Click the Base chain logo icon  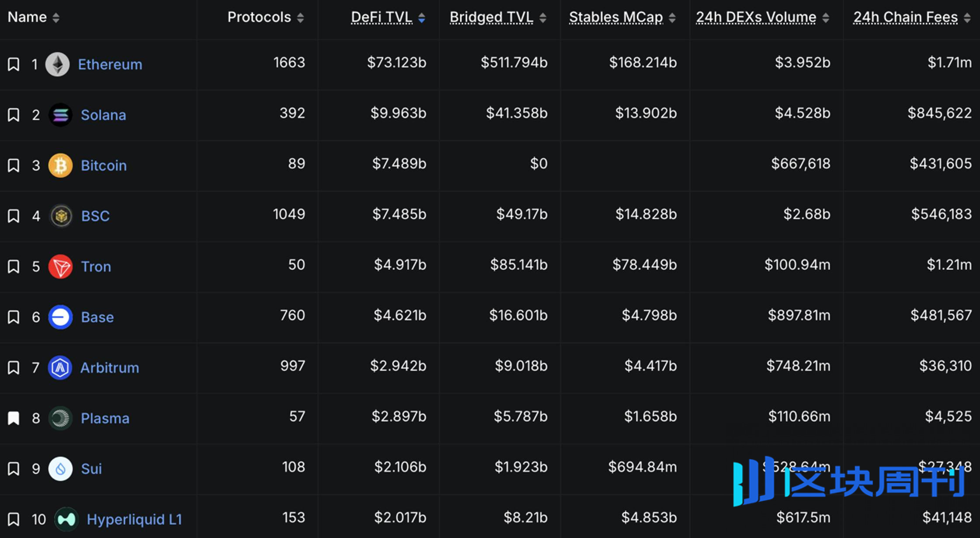click(x=60, y=317)
